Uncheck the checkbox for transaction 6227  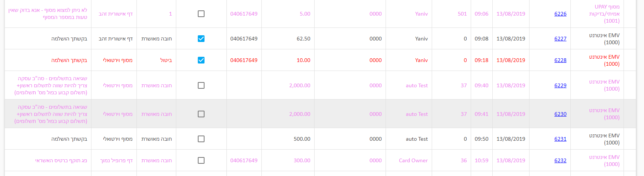point(201,39)
